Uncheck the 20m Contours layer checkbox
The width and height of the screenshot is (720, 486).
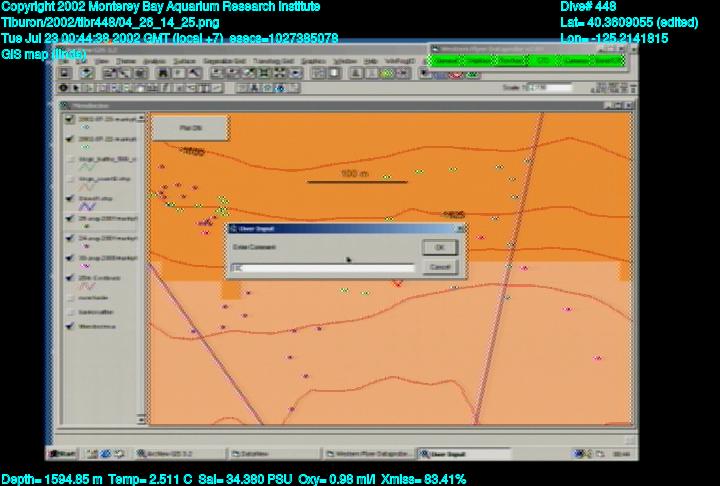click(x=69, y=277)
